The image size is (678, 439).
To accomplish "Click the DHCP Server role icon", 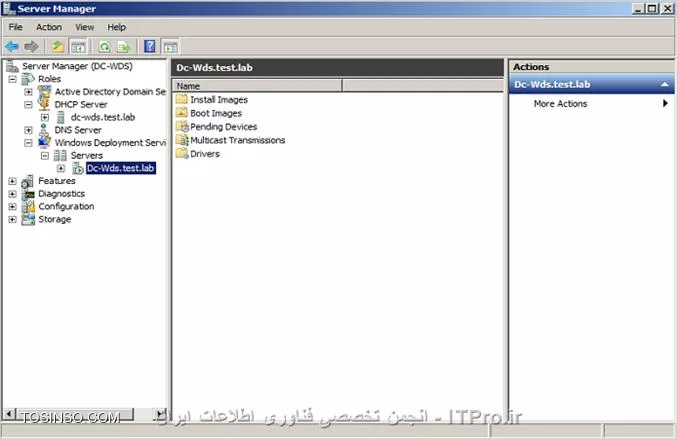I will coord(44,104).
